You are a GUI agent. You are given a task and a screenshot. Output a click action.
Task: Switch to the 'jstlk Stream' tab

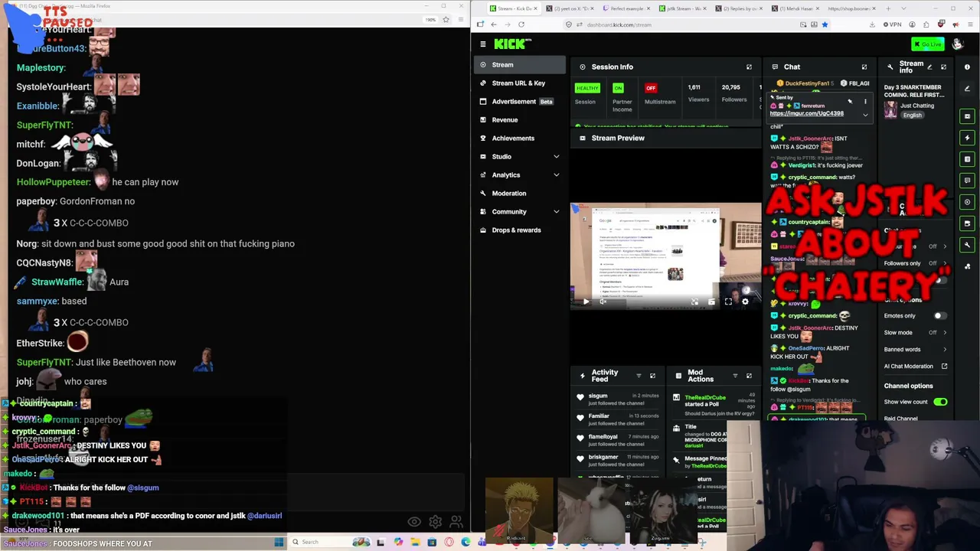[681, 8]
